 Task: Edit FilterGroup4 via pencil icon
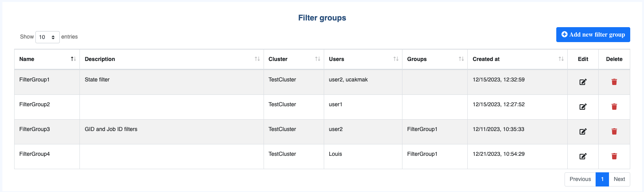(x=583, y=156)
